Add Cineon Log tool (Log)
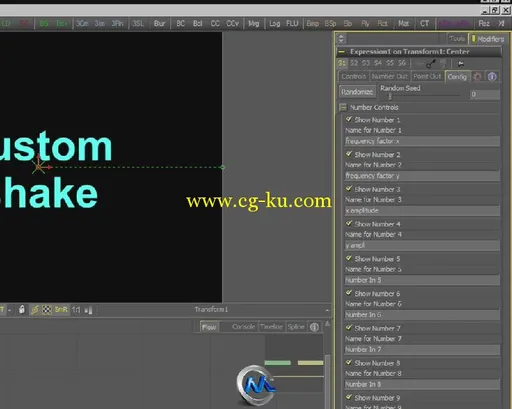This screenshot has height=409, width=512. click(274, 24)
